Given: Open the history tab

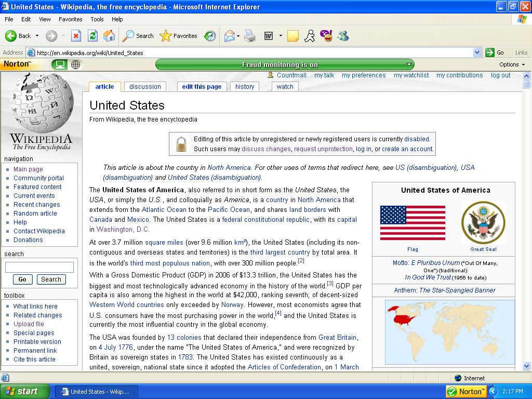Looking at the screenshot, I should click(x=245, y=87).
